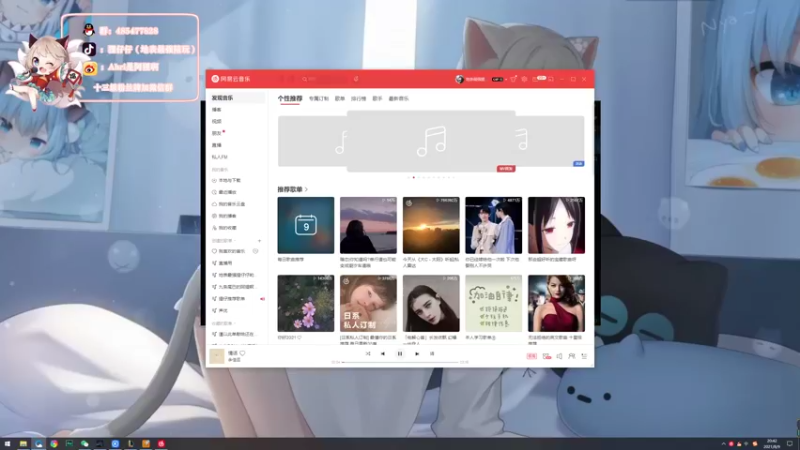Screen dimensions: 800x450
Task: Change audio quality via red badge
Action: [x=532, y=356]
